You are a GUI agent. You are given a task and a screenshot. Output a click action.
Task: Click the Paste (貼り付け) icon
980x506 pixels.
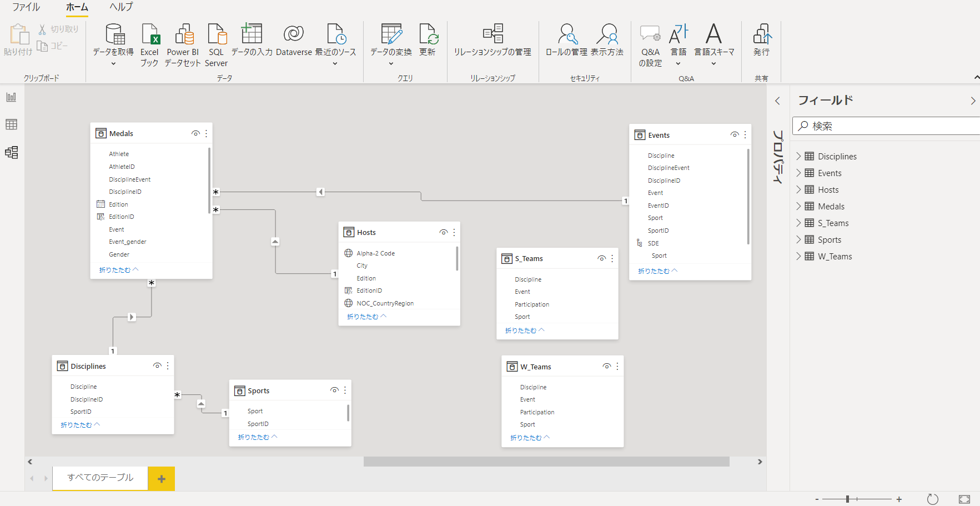[x=19, y=33]
